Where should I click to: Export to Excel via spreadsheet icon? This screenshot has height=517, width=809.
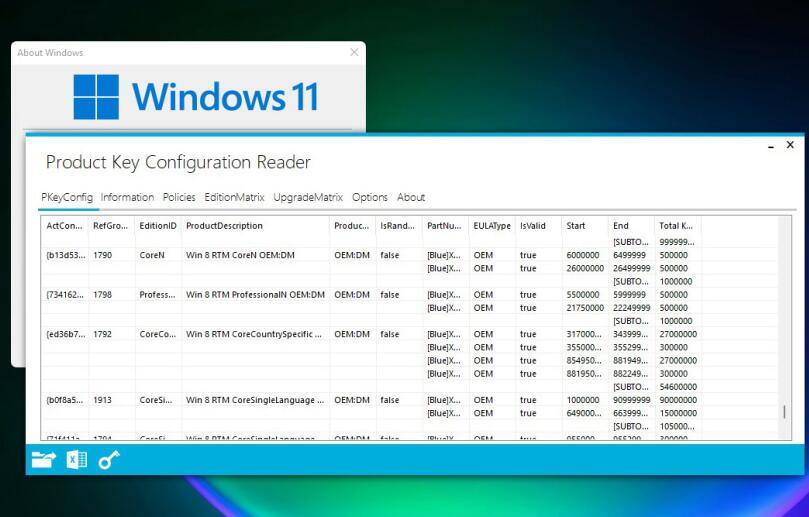[x=77, y=459]
